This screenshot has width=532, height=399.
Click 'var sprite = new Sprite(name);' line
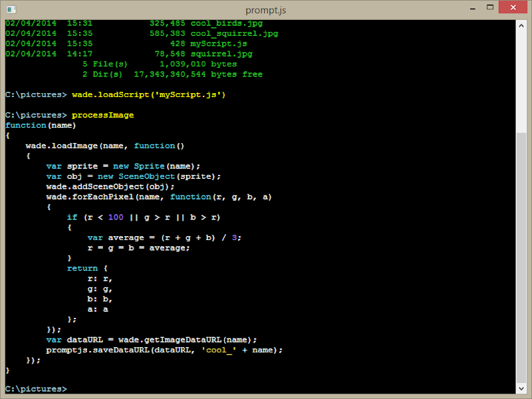(x=123, y=166)
